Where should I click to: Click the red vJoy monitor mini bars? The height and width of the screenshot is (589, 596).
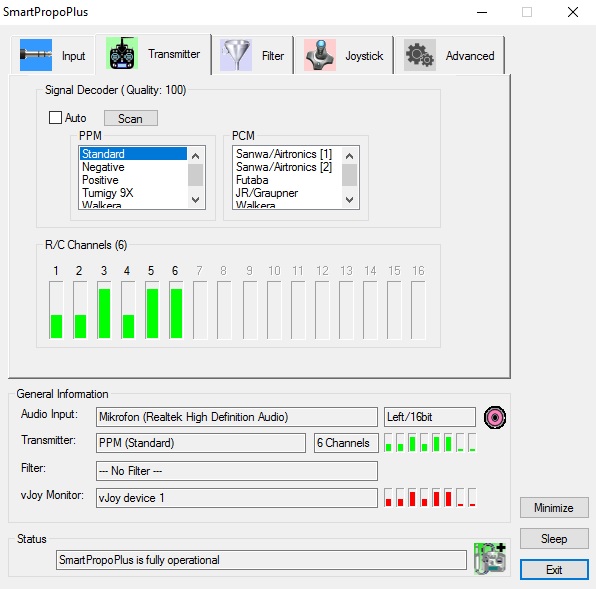pyautogui.click(x=430, y=498)
